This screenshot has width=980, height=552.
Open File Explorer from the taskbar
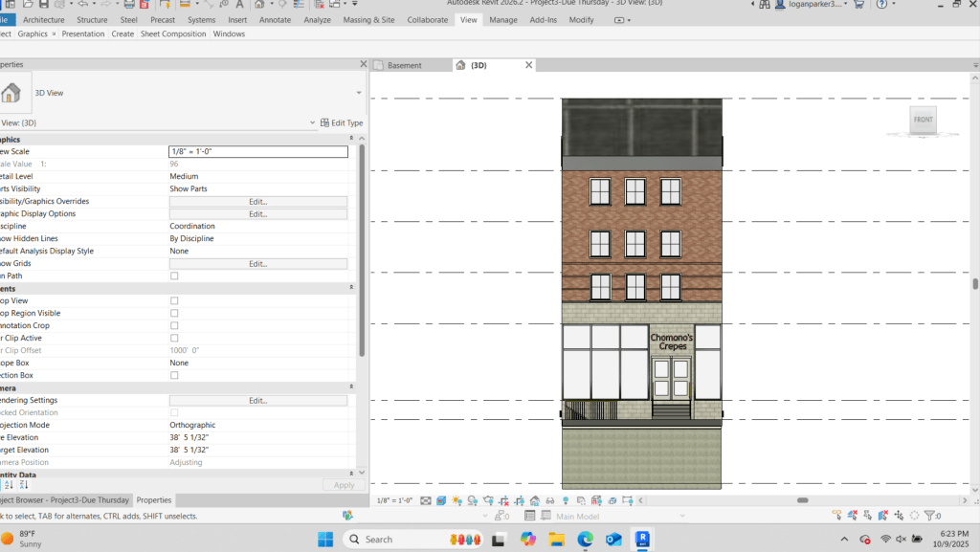click(x=555, y=540)
